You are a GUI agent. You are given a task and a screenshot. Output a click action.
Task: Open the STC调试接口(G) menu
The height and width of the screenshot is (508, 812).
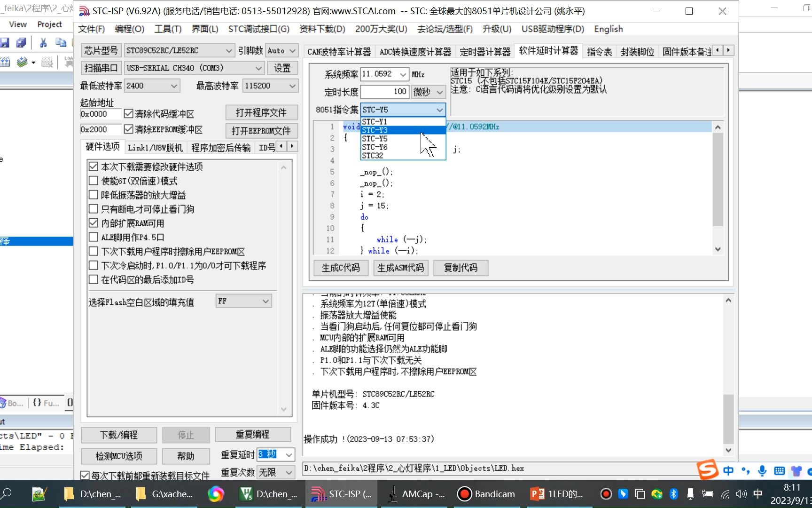point(259,29)
